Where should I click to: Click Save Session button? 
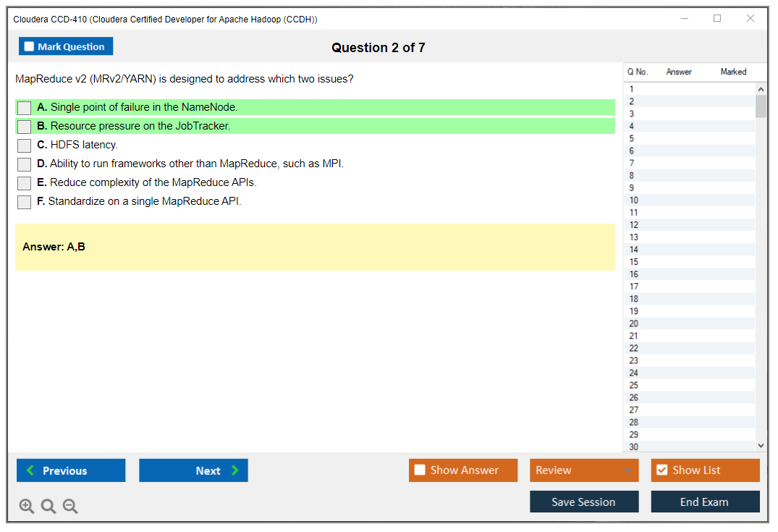(x=583, y=502)
